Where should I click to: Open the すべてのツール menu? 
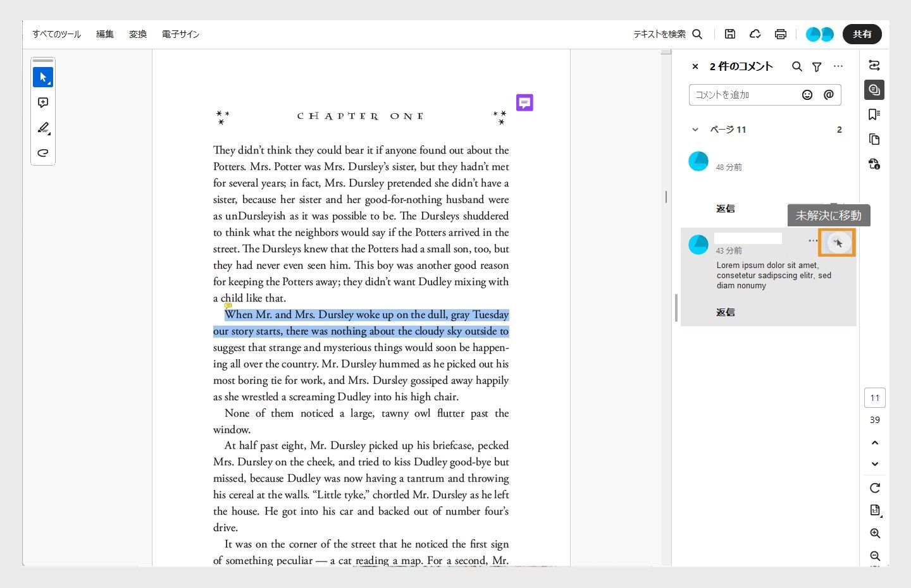tap(57, 34)
